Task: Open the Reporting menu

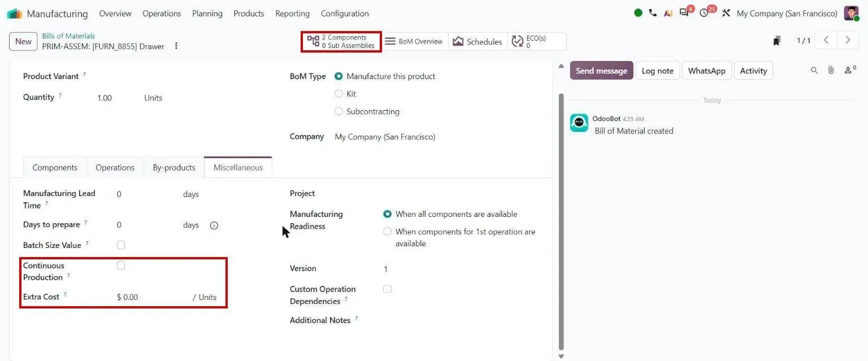Action: [292, 14]
